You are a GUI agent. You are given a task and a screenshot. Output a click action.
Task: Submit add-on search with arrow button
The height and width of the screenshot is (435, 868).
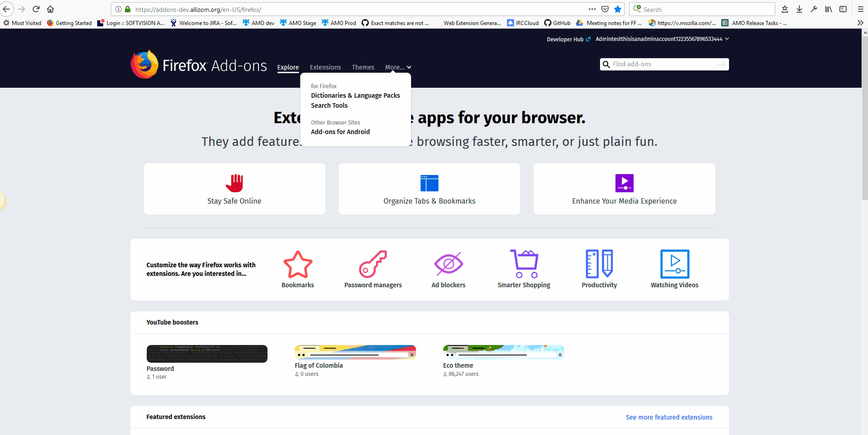click(x=722, y=65)
